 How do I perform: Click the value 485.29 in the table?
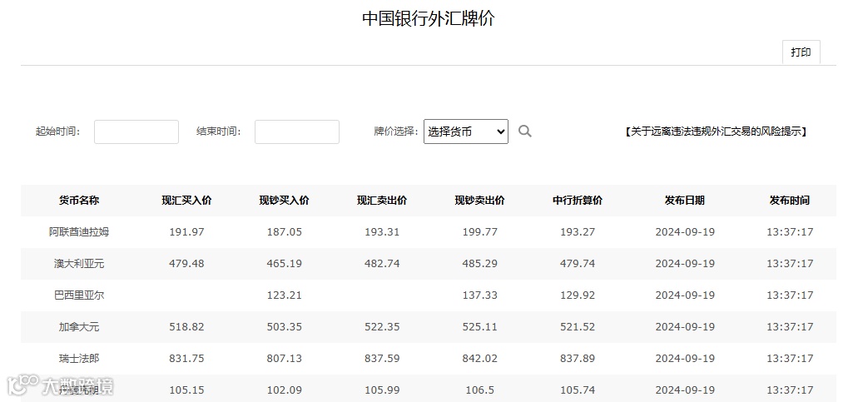tap(480, 264)
